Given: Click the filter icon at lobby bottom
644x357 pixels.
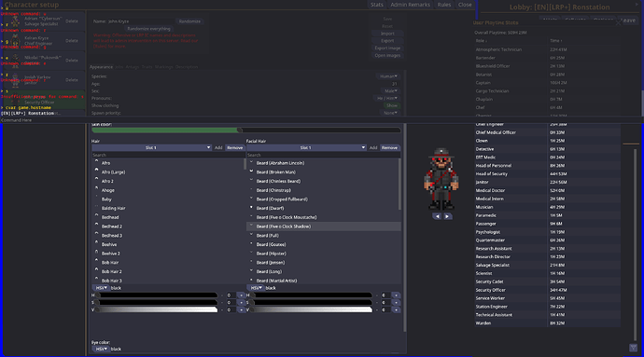Looking at the screenshot, I should point(633,348).
